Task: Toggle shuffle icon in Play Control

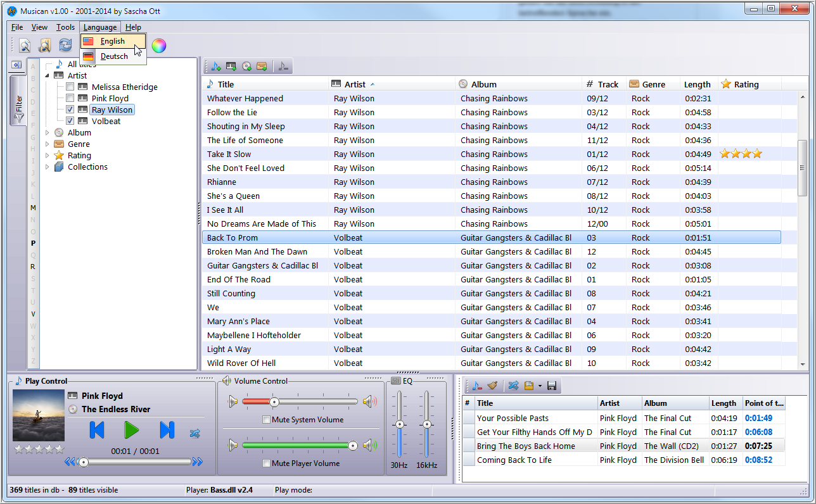Action: [x=194, y=434]
